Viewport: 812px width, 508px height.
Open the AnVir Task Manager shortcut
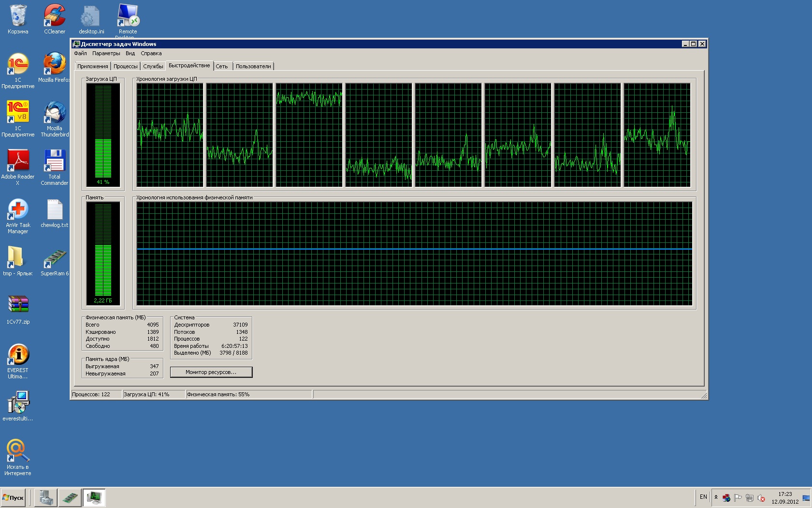click(x=18, y=210)
